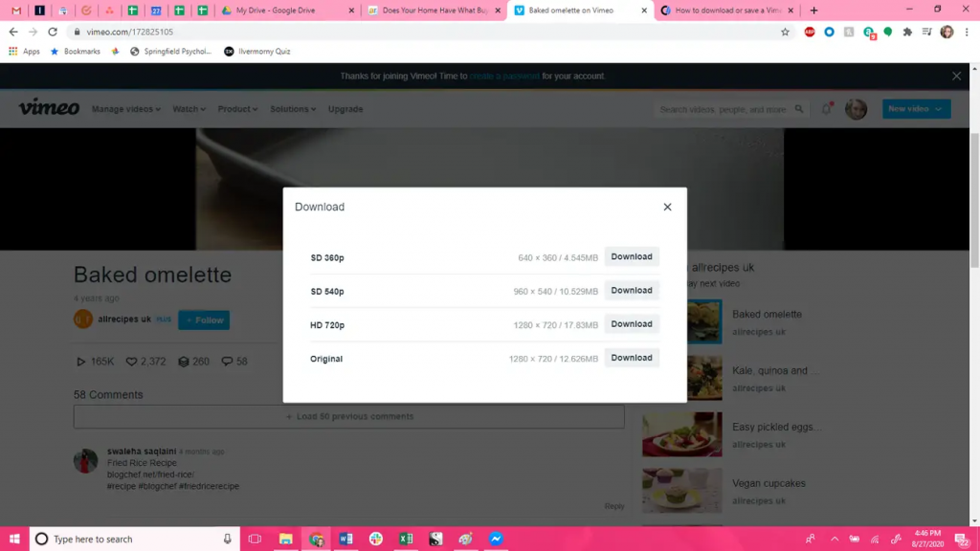This screenshot has width=980, height=551.
Task: Click the search magnifier icon in Vimeo
Action: pos(799,109)
